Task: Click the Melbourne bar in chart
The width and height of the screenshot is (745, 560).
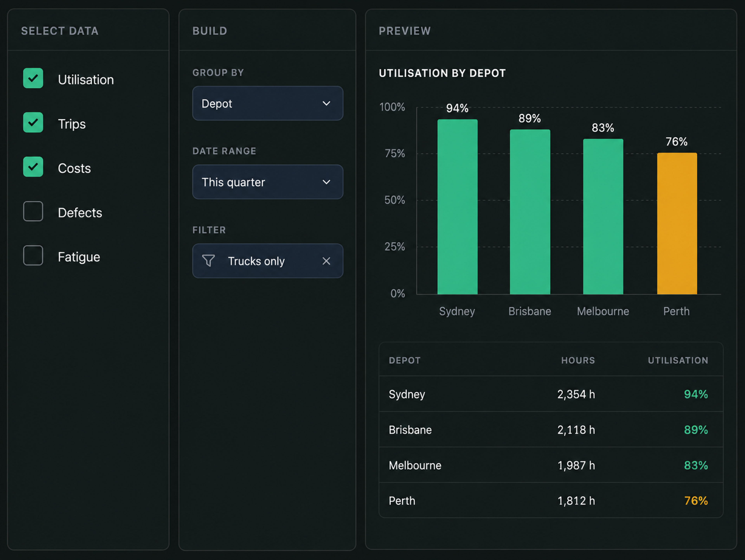Action: 603,216
